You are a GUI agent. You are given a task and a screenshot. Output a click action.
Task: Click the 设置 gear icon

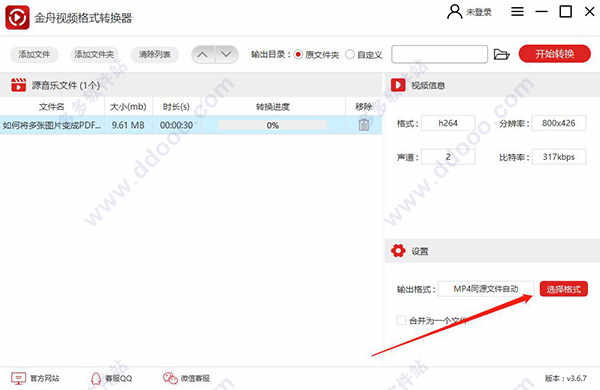[x=398, y=251]
